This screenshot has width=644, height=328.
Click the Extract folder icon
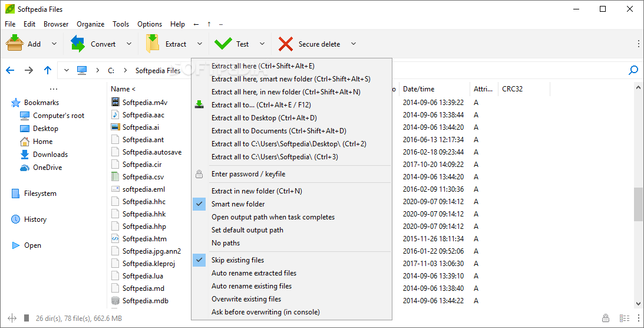pos(153,44)
